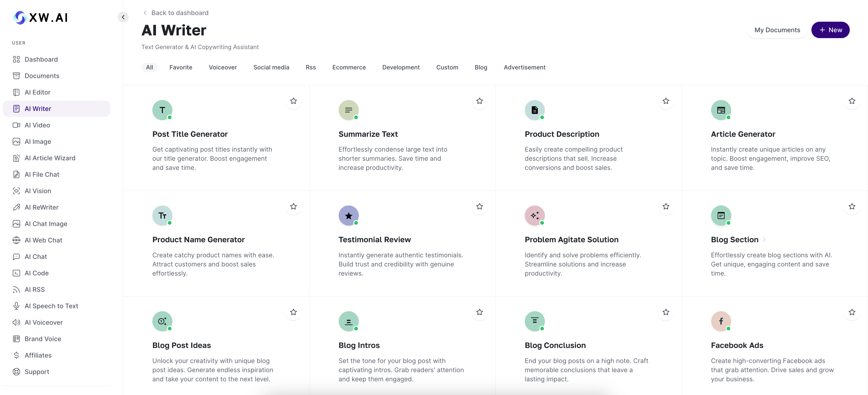This screenshot has width=868, height=395.
Task: Open the Post Title Generator icon
Action: coord(162,110)
